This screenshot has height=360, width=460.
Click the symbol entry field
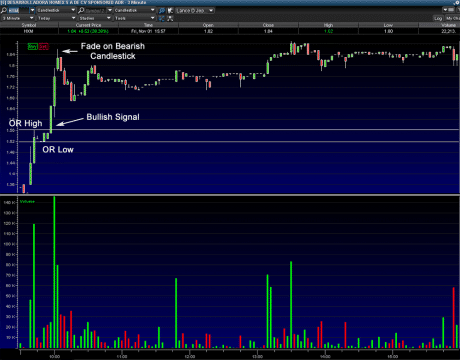pyautogui.click(x=19, y=10)
